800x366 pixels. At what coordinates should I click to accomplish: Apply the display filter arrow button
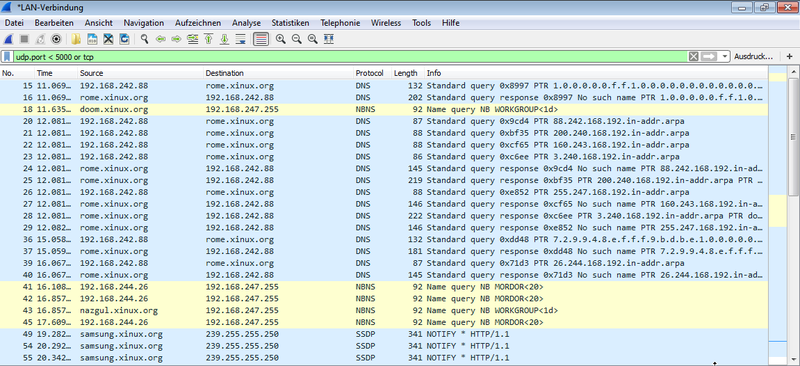(x=708, y=57)
